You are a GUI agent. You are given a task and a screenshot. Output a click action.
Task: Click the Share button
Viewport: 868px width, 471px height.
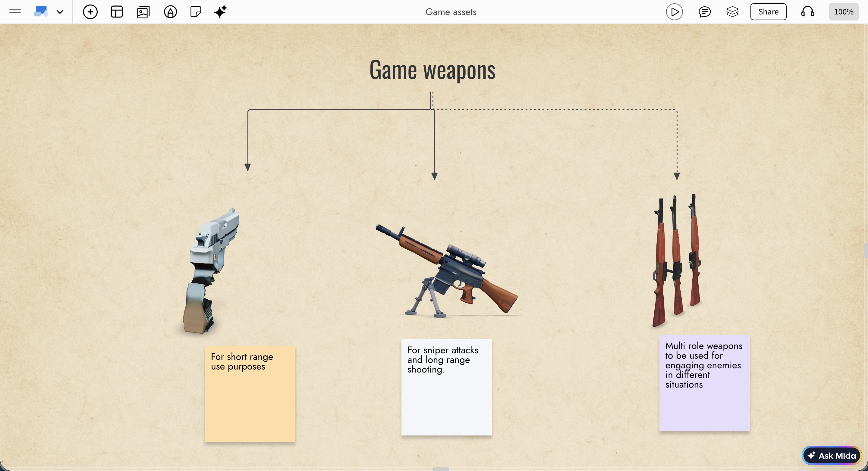[768, 12]
